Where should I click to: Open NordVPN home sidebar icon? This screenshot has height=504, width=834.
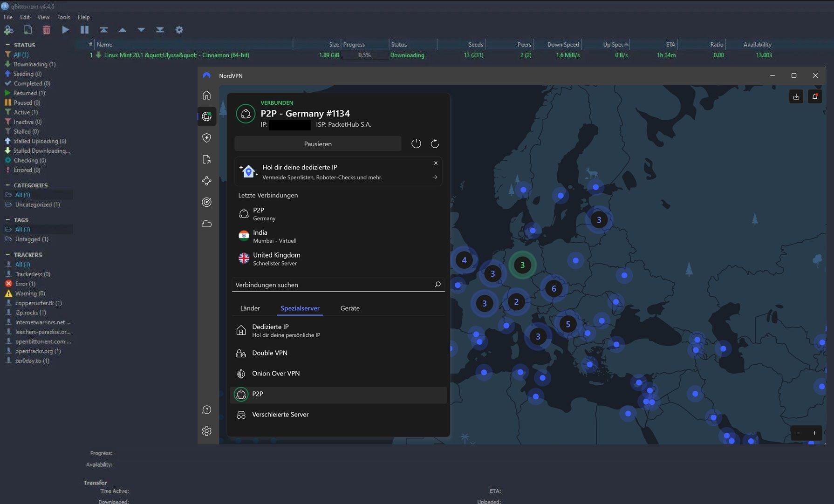click(x=207, y=95)
